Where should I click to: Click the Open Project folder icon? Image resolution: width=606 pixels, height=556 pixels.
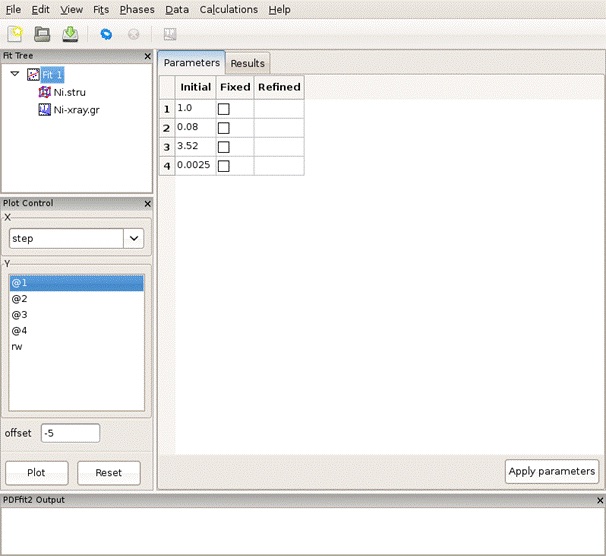pyautogui.click(x=43, y=34)
